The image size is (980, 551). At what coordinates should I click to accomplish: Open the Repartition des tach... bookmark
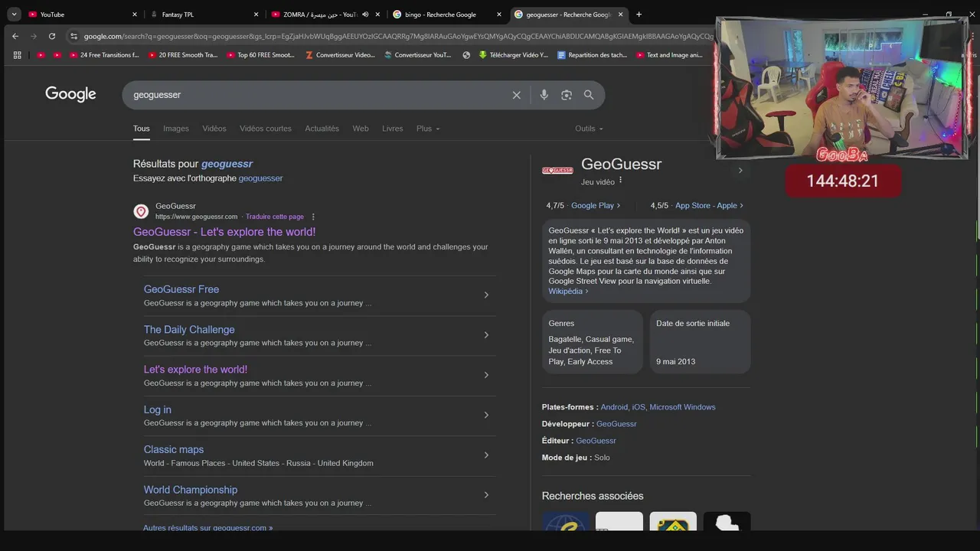(593, 55)
